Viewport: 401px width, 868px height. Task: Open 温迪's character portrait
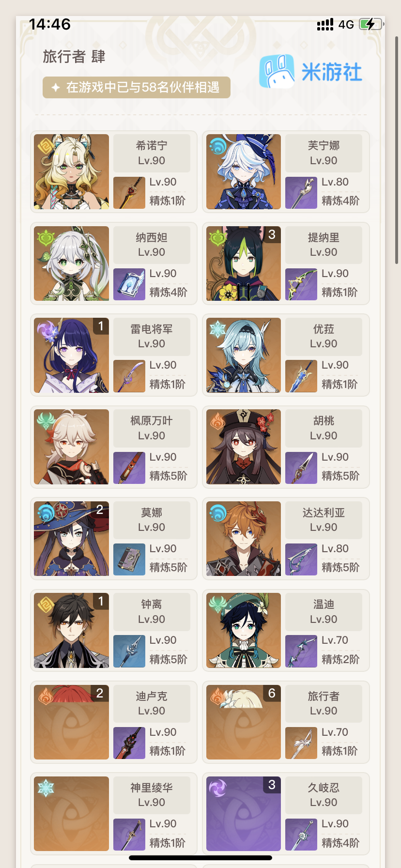pos(244,630)
